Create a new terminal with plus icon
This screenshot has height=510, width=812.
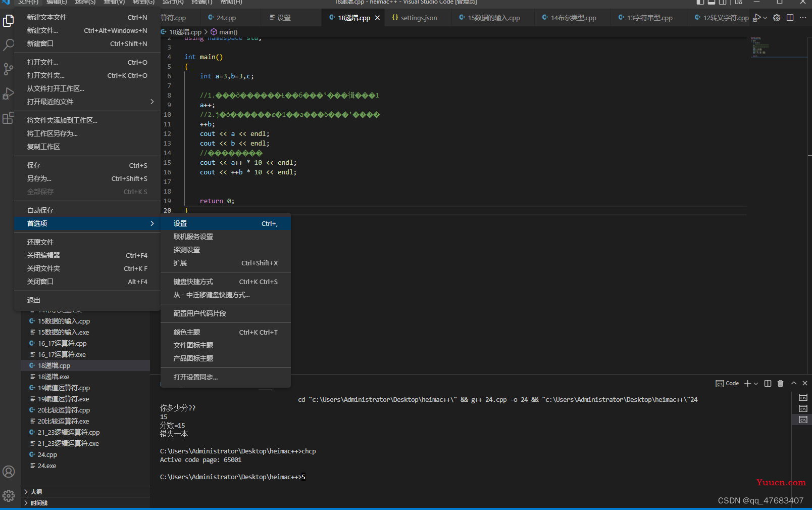click(x=748, y=383)
